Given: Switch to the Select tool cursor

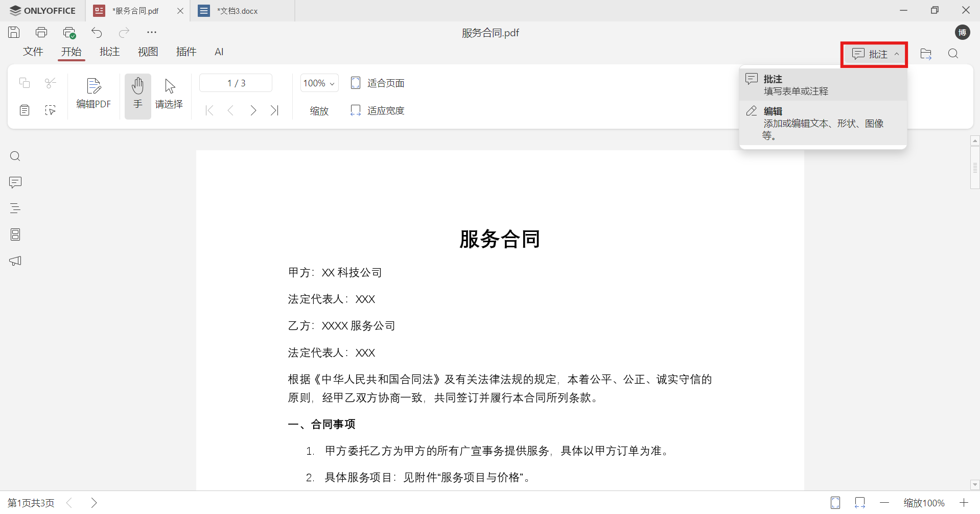Looking at the screenshot, I should point(169,96).
